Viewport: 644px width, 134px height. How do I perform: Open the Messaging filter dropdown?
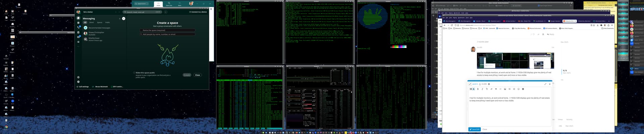(x=120, y=18)
